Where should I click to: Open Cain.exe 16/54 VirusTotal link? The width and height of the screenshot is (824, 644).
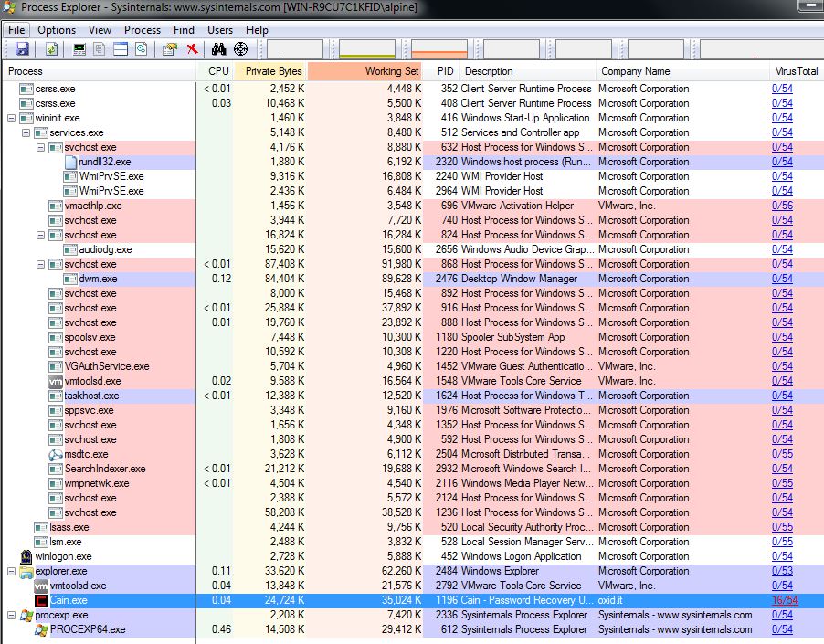pyautogui.click(x=785, y=600)
